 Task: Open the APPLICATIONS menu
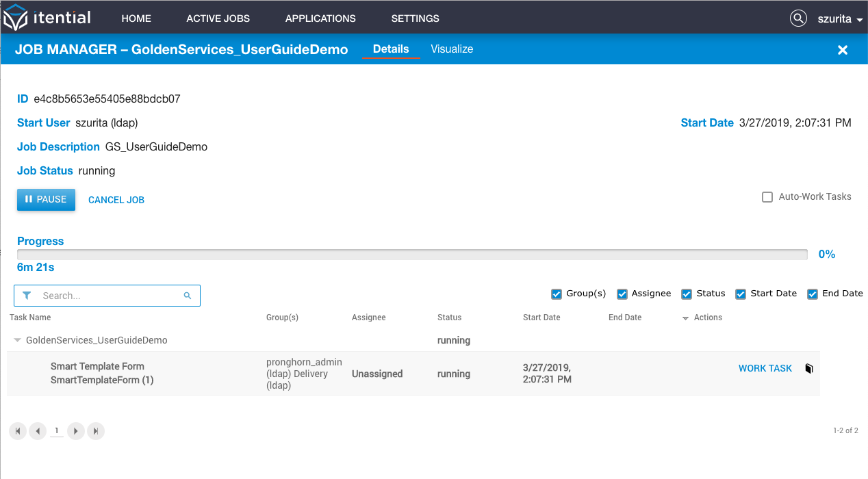tap(320, 18)
